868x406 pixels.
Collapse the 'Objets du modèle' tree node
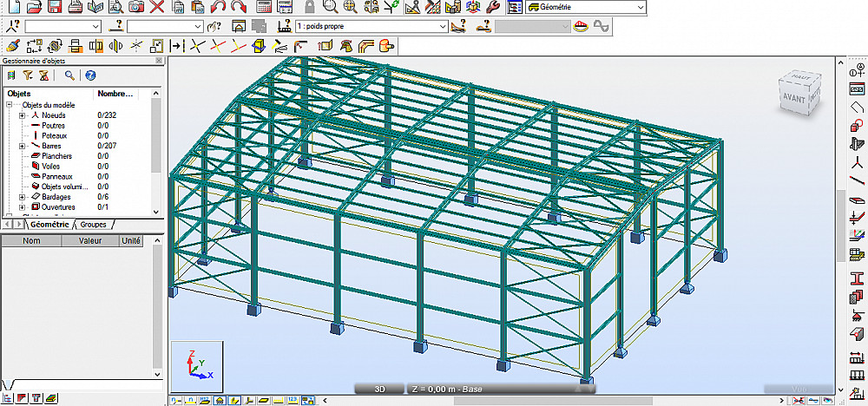9,105
